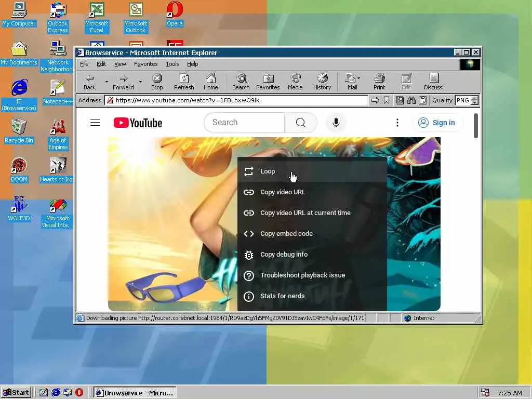532x399 pixels.
Task: Open the Tools menu
Action: point(172,64)
